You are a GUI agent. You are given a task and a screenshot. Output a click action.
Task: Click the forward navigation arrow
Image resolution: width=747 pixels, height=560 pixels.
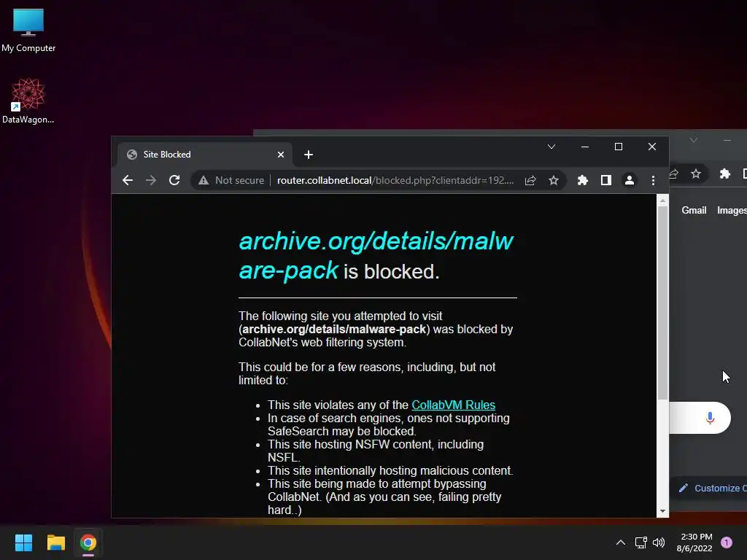point(150,180)
